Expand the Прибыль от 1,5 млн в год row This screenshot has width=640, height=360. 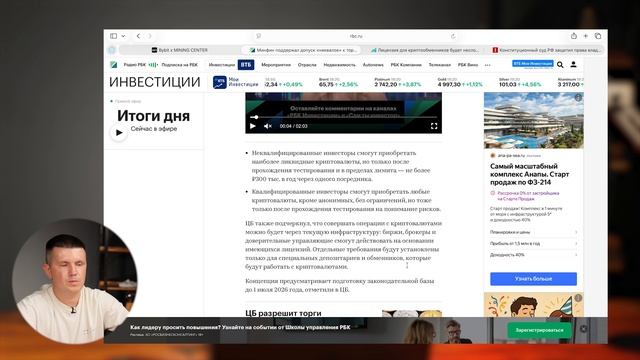[x=533, y=243]
